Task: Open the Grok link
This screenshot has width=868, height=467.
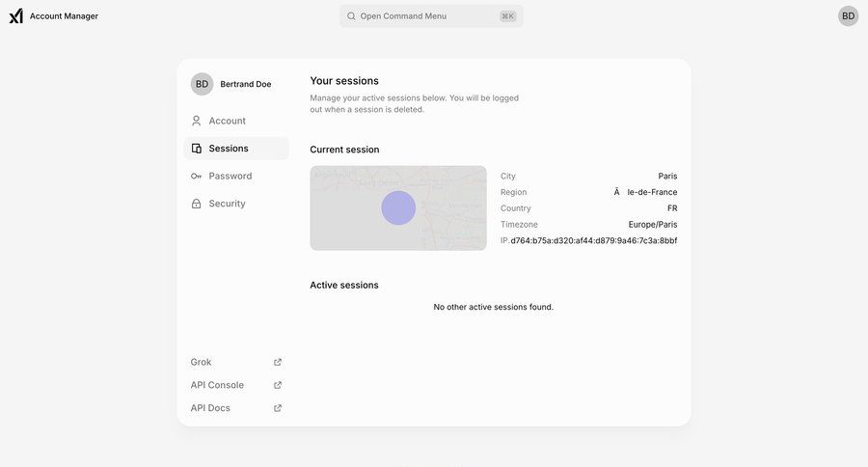Action: [x=236, y=362]
